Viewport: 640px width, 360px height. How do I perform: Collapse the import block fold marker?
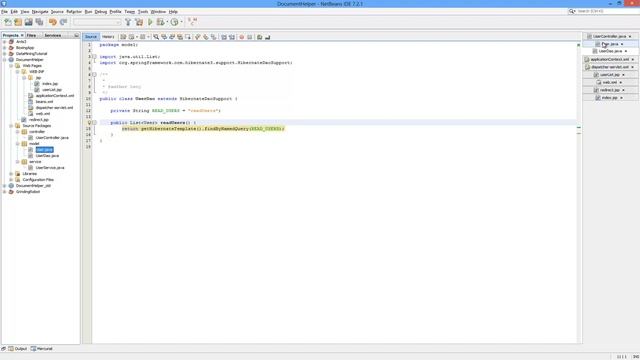[94, 57]
